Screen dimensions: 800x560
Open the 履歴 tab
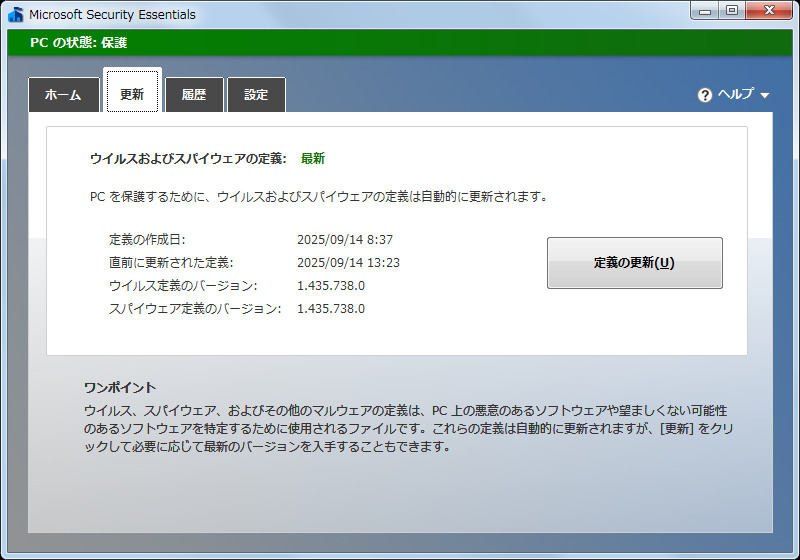coord(194,95)
